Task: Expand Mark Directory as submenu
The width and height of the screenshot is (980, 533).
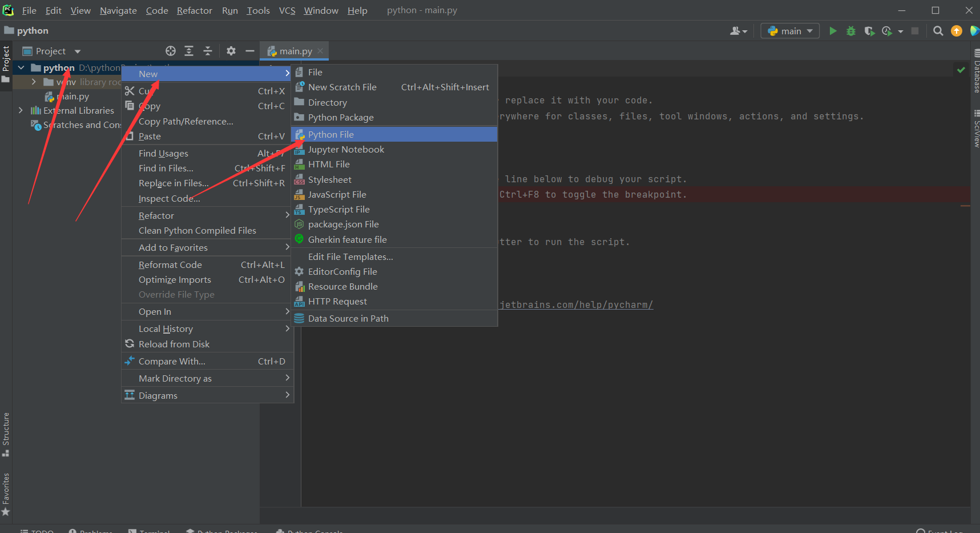Action: [207, 378]
